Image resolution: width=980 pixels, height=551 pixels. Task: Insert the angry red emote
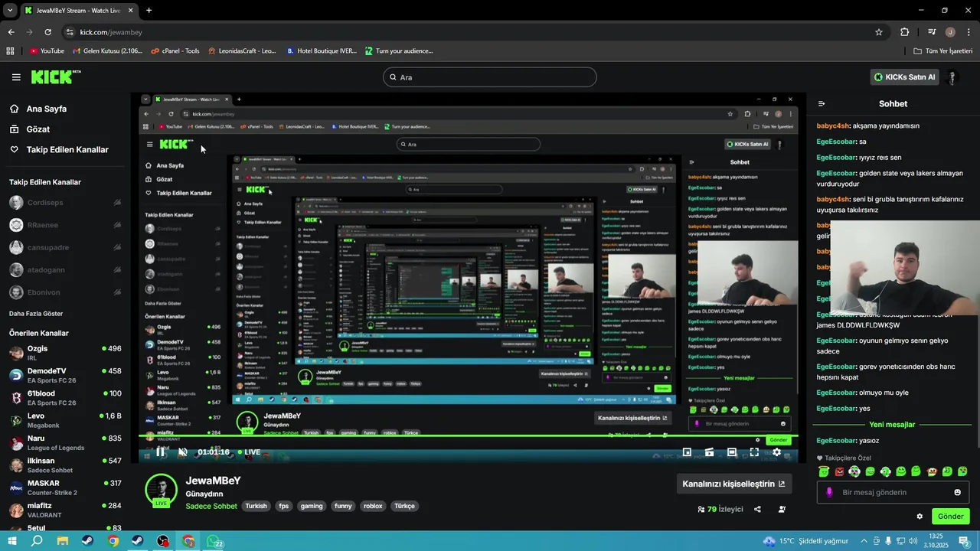(x=839, y=471)
